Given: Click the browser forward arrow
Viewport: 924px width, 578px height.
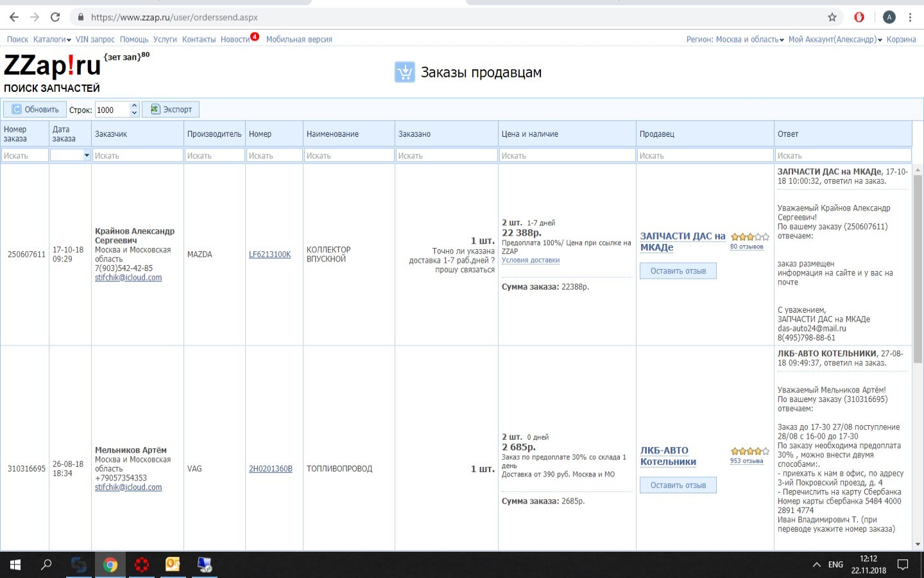Looking at the screenshot, I should tap(35, 17).
